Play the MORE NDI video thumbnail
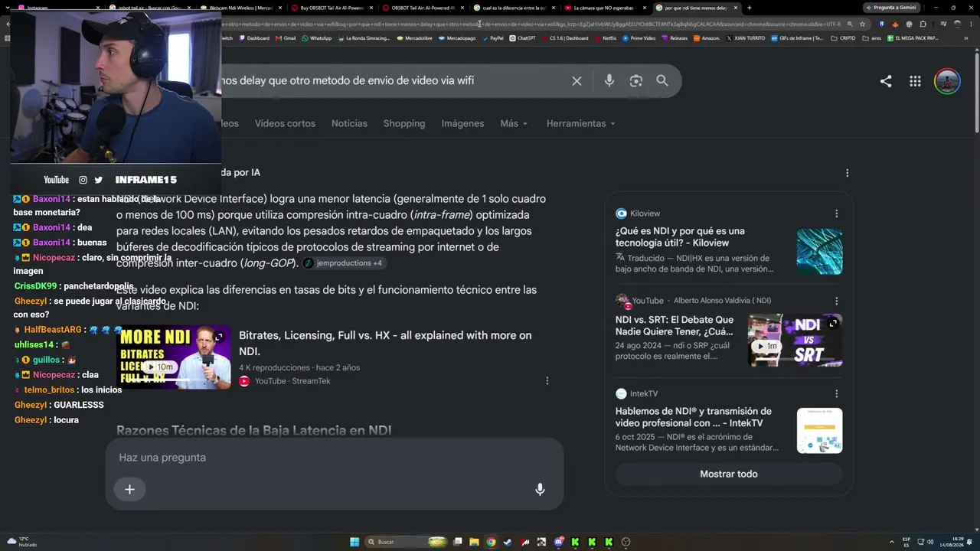This screenshot has height=551, width=980. click(173, 357)
